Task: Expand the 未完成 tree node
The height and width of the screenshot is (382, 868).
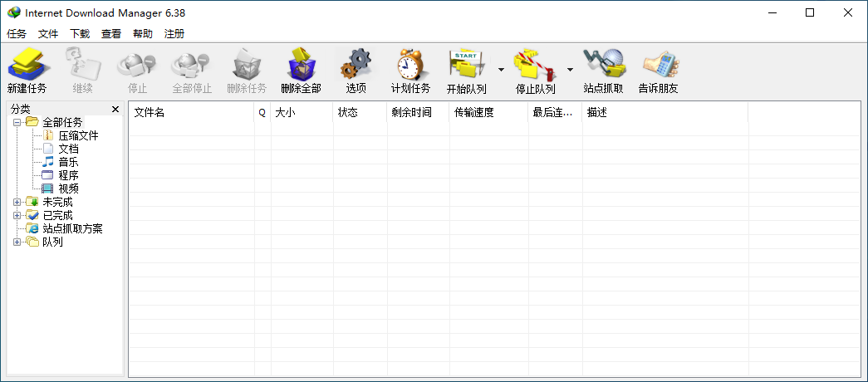Action: pos(17,202)
